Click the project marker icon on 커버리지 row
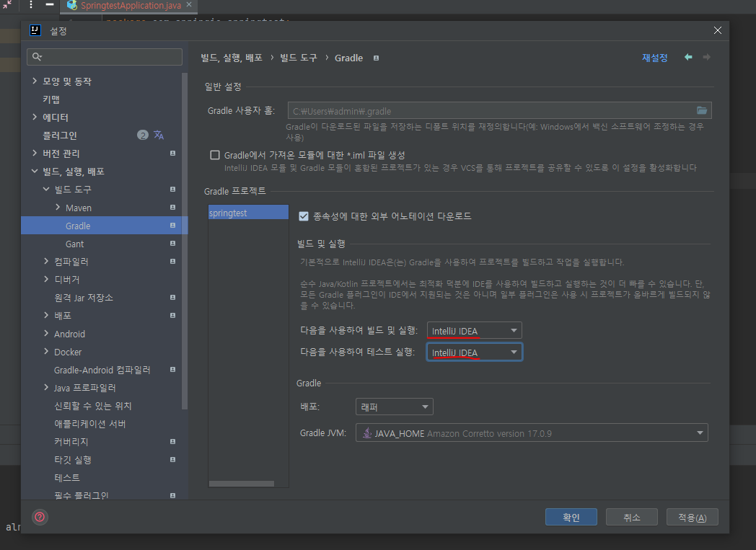This screenshot has height=550, width=756. (172, 441)
